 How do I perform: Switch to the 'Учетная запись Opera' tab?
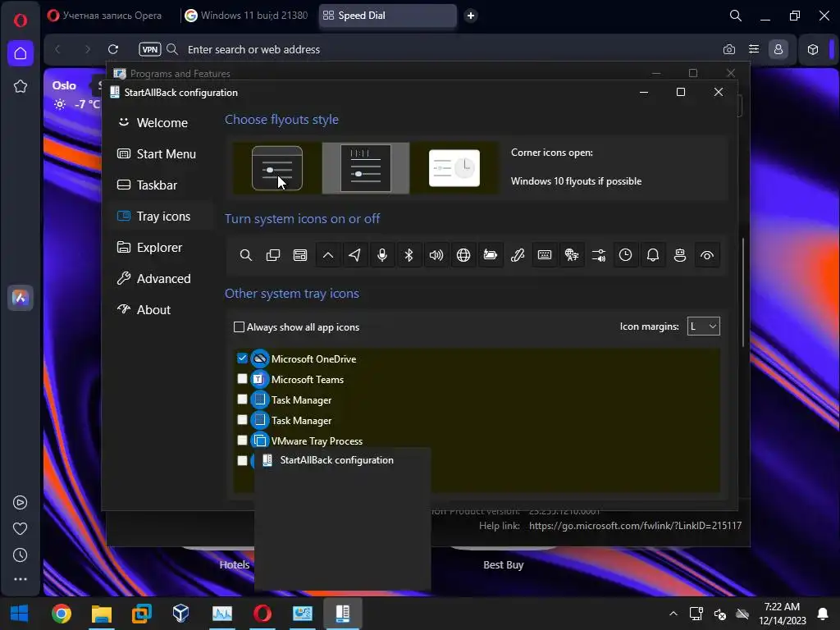point(105,16)
